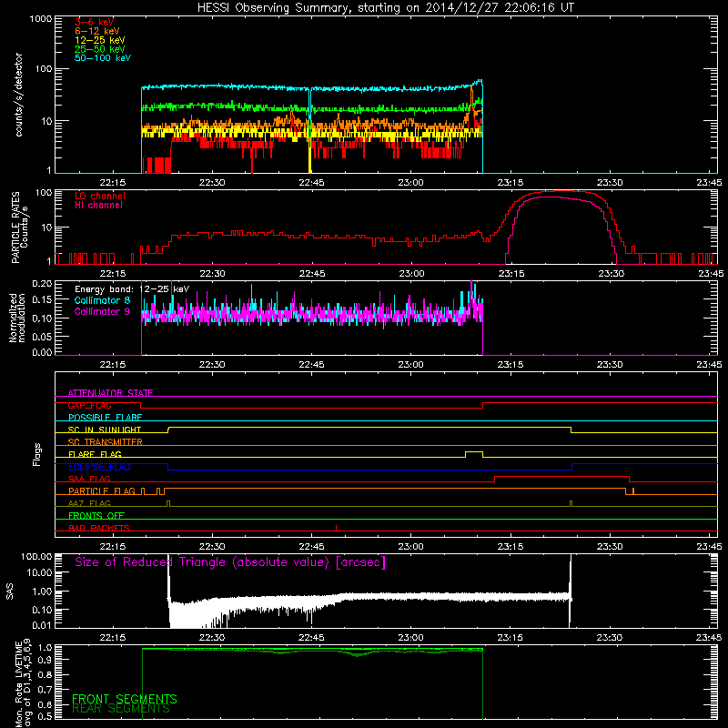
Task: Select the orange 6-12 keV legend label
Action: point(97,31)
